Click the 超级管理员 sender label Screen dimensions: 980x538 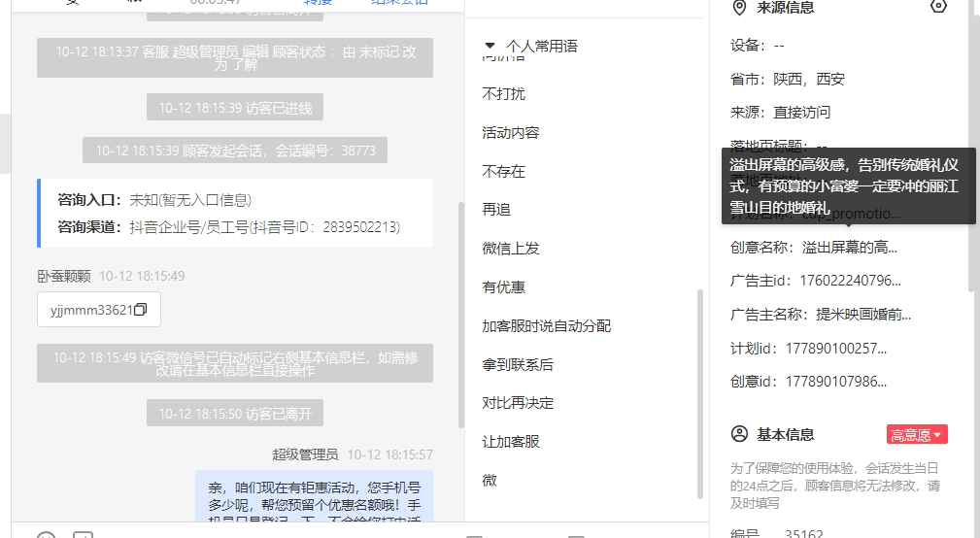305,454
